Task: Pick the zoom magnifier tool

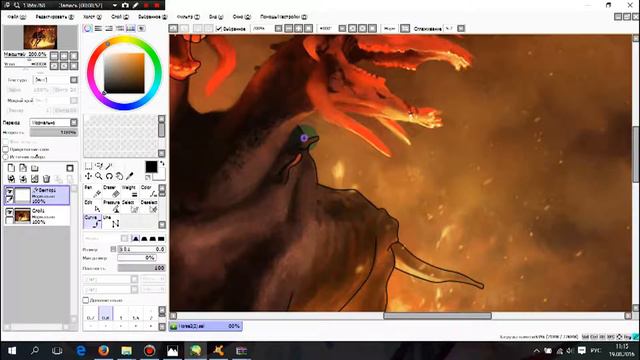Action: coord(99,176)
